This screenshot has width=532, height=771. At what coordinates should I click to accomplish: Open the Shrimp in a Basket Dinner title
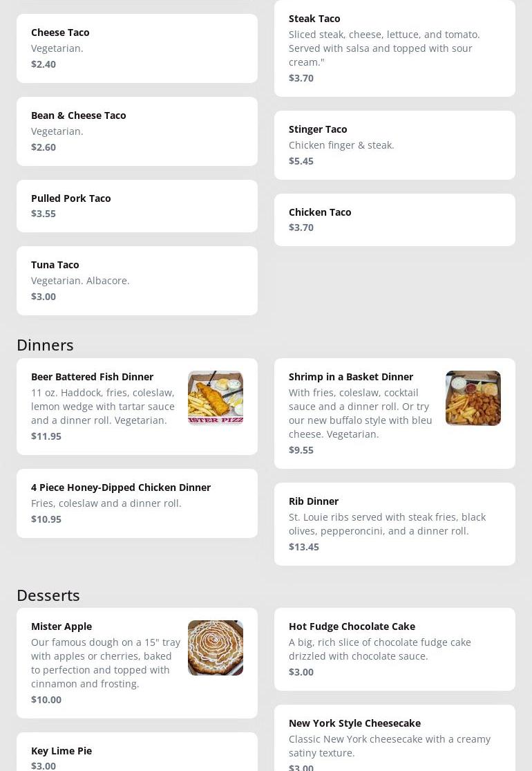coord(350,377)
